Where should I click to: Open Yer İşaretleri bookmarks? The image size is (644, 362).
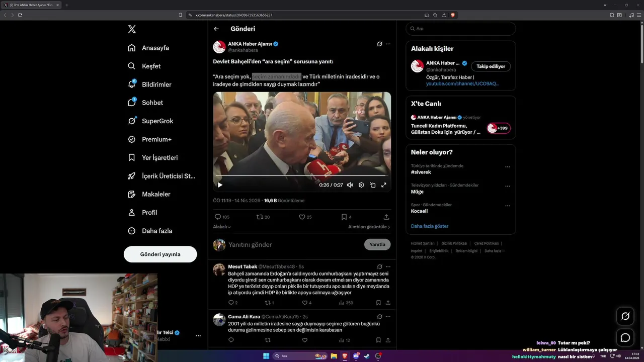(152, 157)
